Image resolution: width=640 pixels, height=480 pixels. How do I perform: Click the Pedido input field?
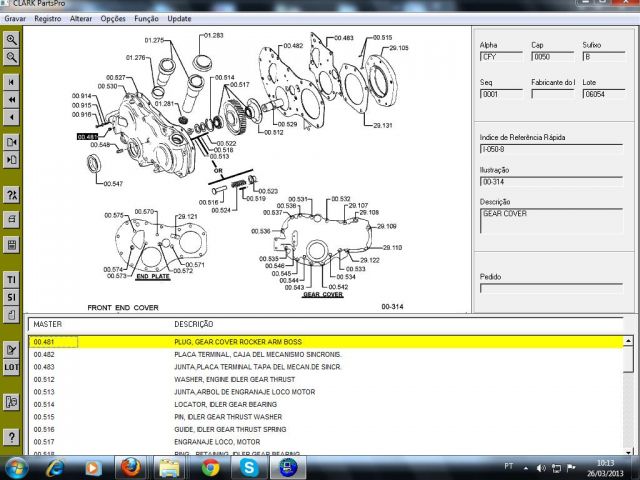[x=551, y=289]
